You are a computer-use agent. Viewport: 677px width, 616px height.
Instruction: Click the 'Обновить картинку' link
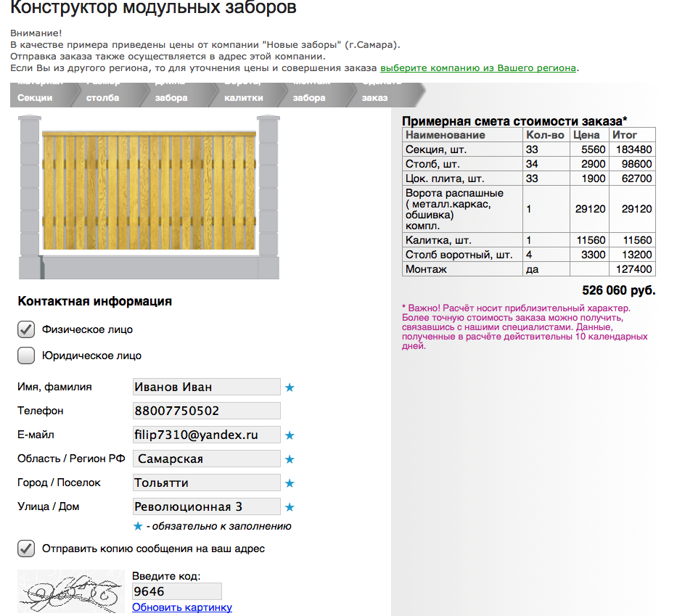[182, 607]
